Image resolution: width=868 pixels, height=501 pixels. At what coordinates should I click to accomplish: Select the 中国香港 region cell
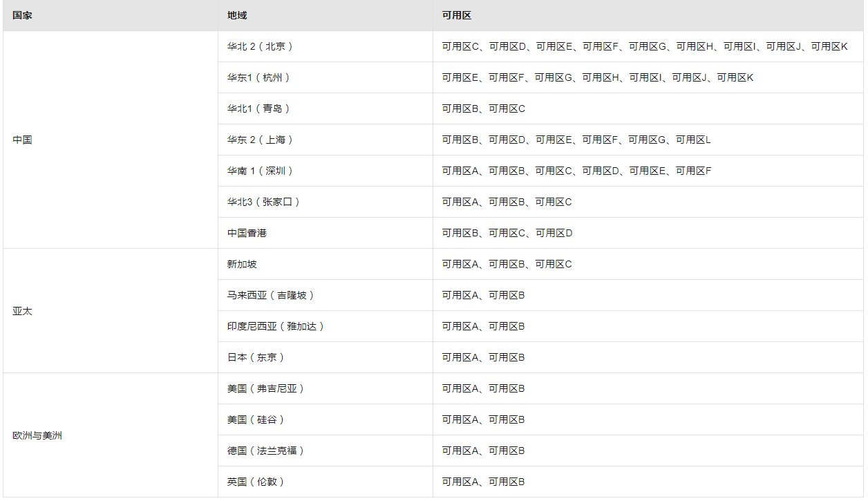click(x=247, y=233)
